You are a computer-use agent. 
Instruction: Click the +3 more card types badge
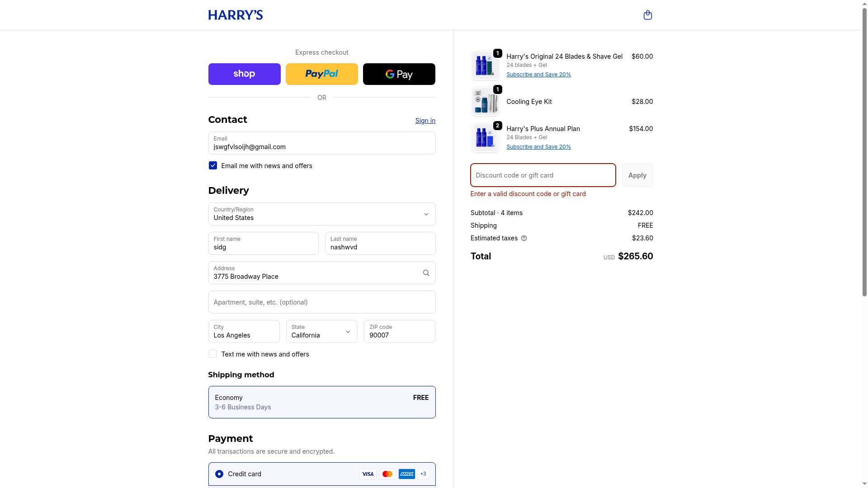click(x=423, y=474)
